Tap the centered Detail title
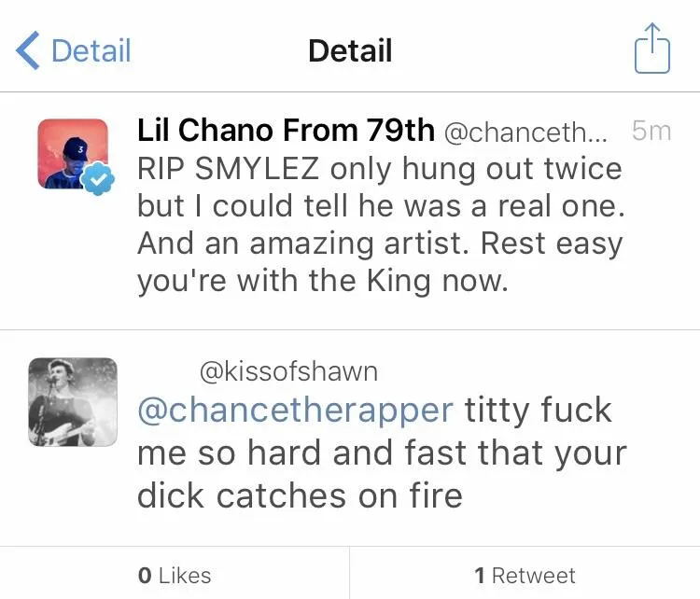This screenshot has height=599, width=700. coord(350,50)
